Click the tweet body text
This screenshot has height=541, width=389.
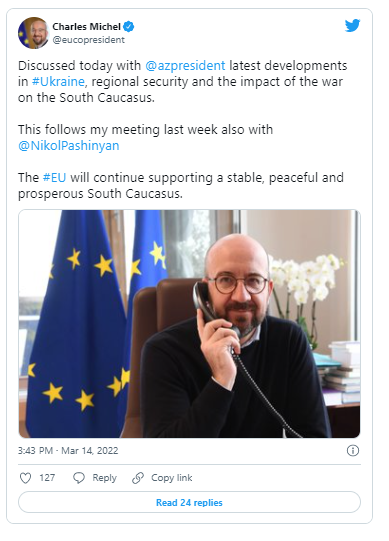click(x=183, y=130)
